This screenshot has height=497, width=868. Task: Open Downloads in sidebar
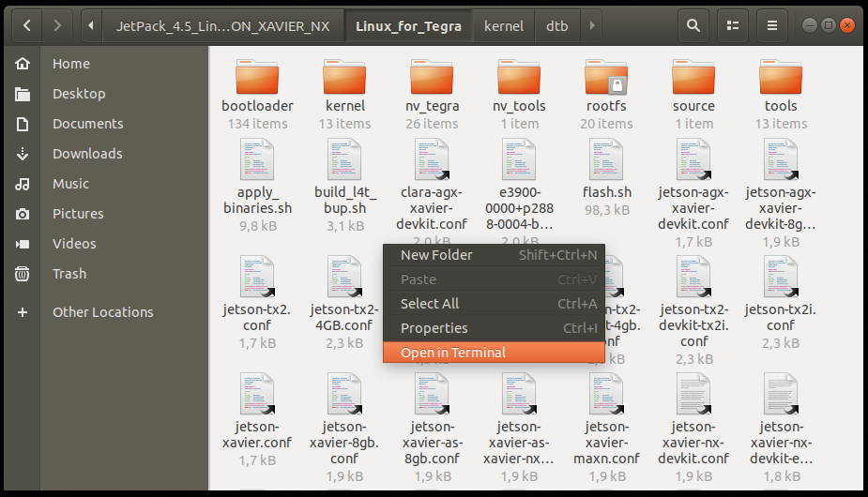pos(87,153)
